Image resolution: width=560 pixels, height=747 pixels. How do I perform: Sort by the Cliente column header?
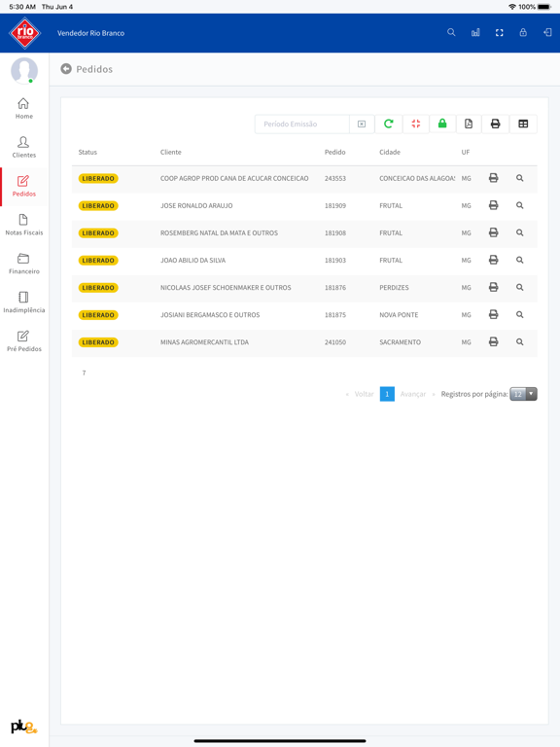pos(170,152)
